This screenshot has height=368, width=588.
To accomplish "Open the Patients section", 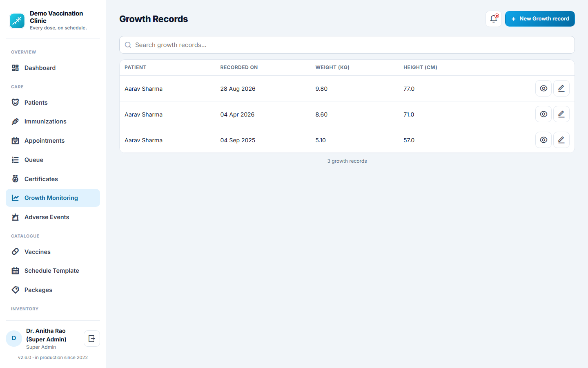I will pos(53,103).
